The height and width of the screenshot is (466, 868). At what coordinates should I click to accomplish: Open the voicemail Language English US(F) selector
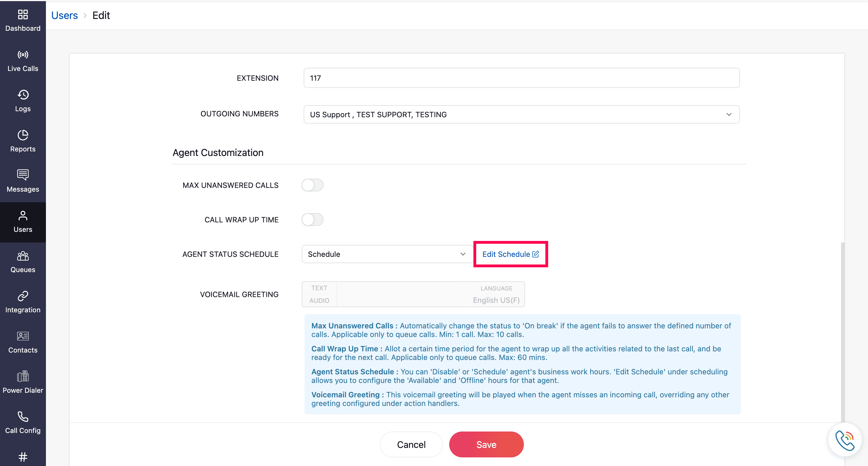(x=496, y=294)
